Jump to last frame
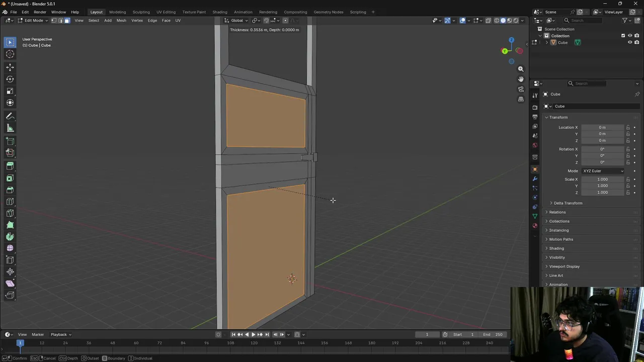 click(x=267, y=334)
